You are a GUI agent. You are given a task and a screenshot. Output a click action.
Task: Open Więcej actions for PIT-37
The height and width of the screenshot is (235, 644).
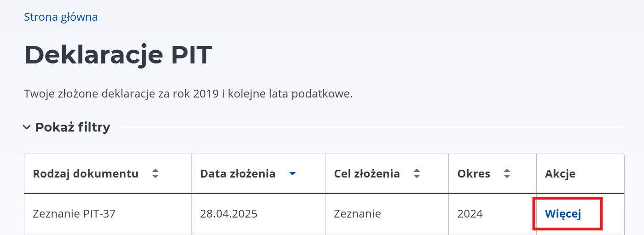(x=563, y=214)
